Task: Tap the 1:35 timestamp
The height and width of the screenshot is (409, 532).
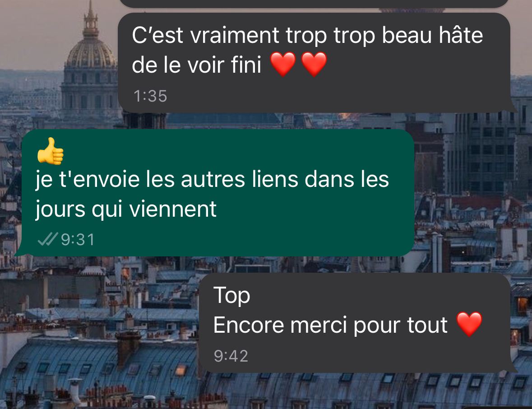Action: tap(150, 96)
